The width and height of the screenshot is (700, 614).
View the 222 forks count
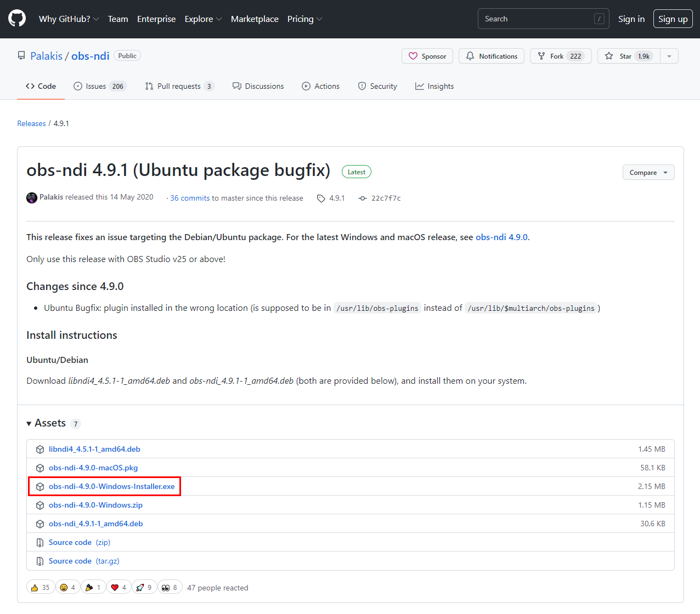(575, 56)
